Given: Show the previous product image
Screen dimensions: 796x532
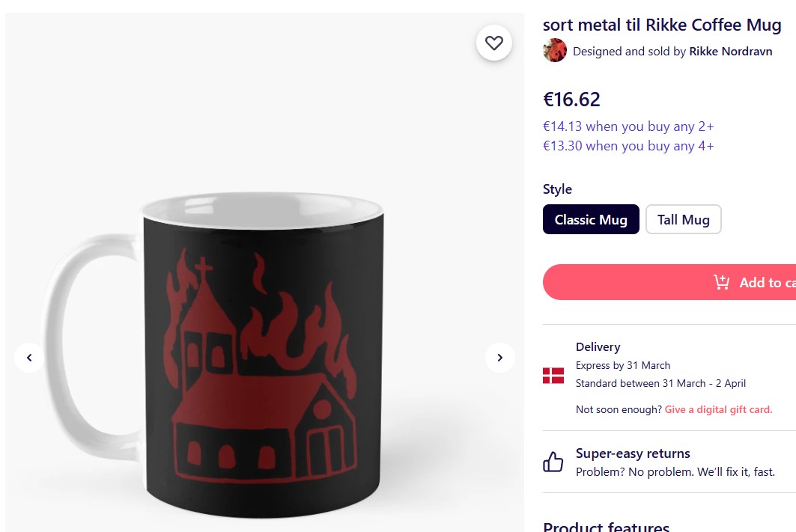Looking at the screenshot, I should [x=29, y=358].
